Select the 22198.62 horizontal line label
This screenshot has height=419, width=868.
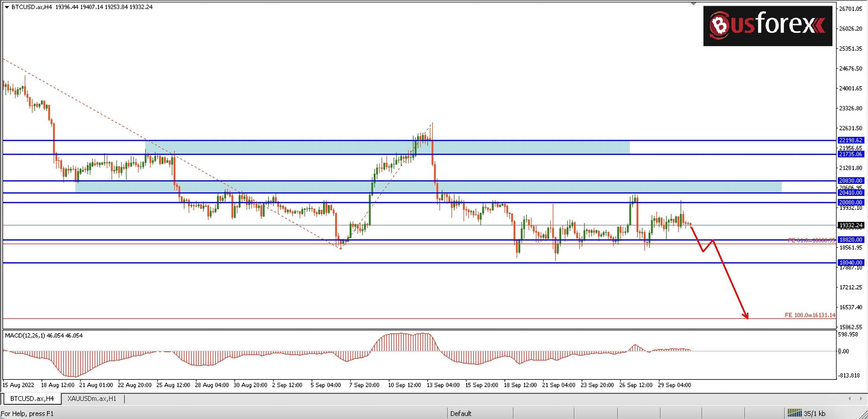click(x=851, y=140)
